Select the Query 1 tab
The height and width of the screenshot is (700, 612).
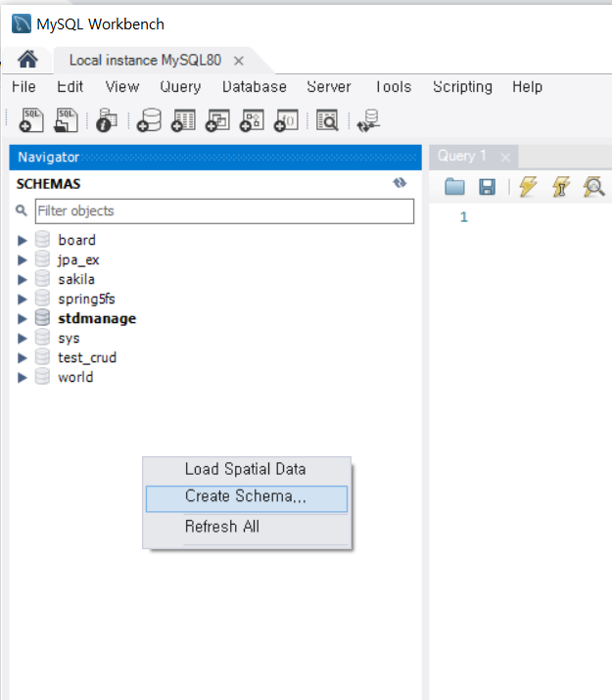pyautogui.click(x=461, y=156)
